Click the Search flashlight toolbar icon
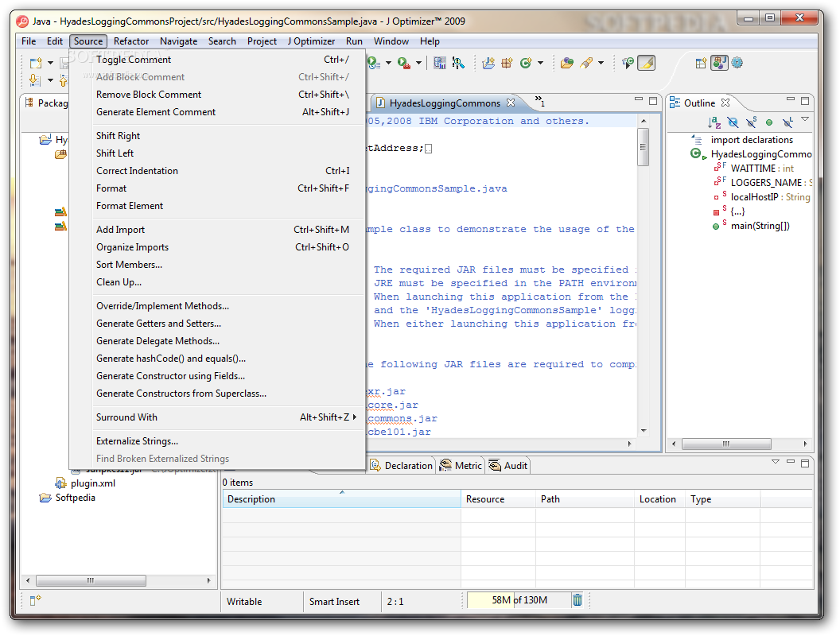 tap(586, 63)
